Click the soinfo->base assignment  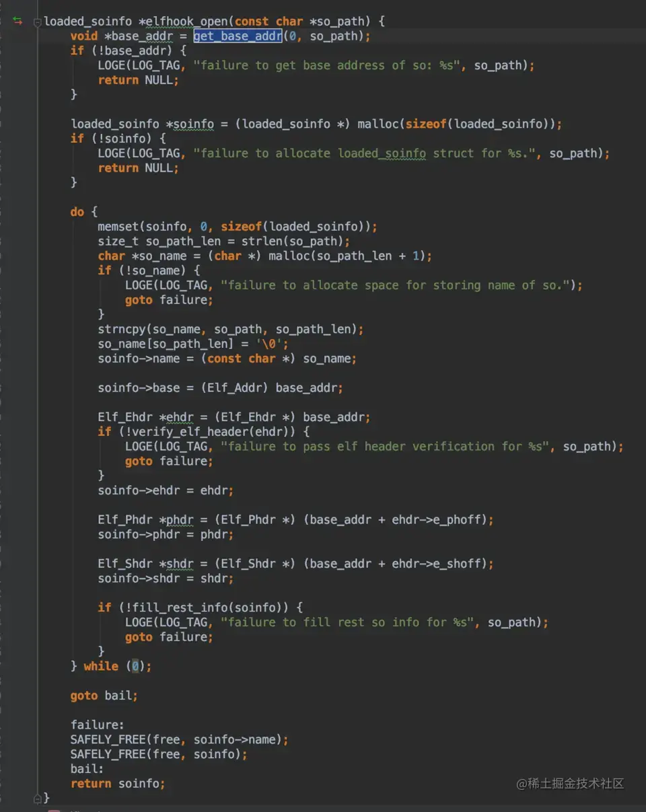point(221,388)
